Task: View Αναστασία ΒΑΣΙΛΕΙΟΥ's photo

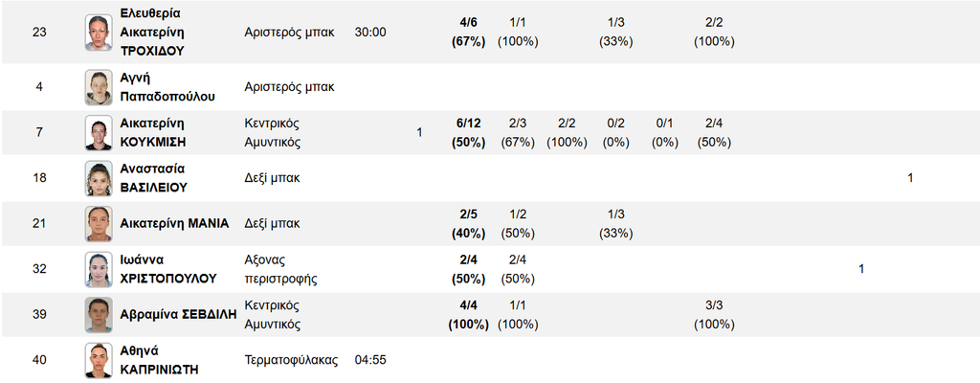Action: [x=99, y=178]
